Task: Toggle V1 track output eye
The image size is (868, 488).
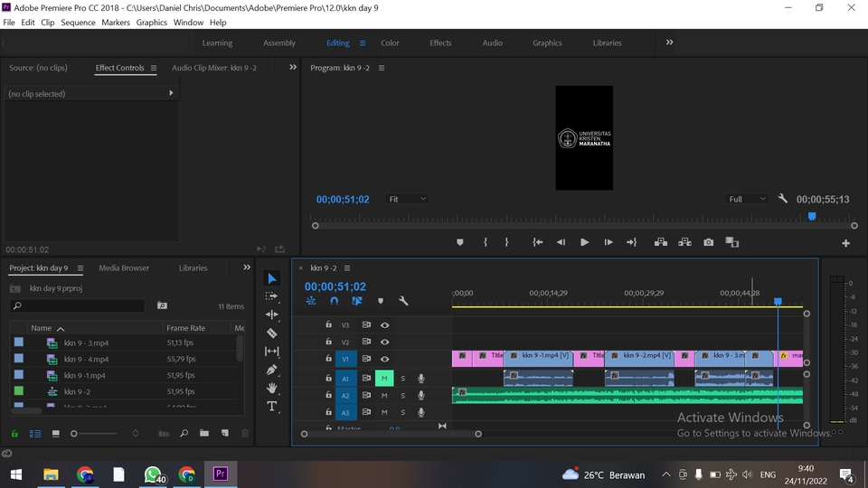Action: click(x=385, y=359)
